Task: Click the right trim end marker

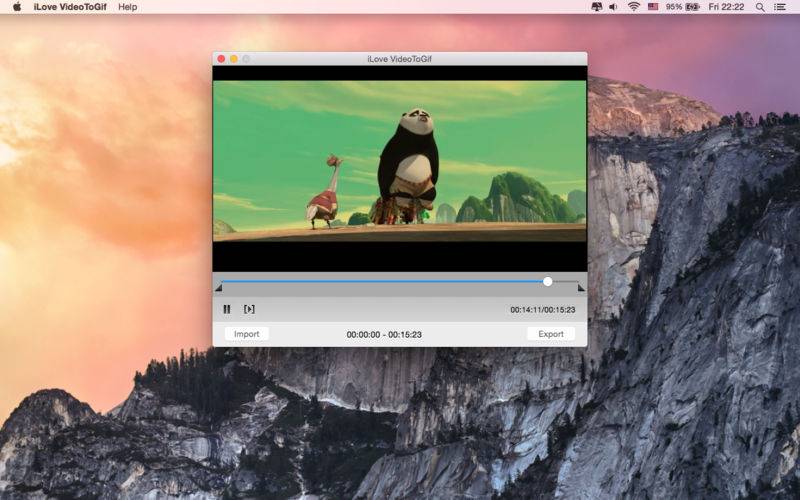Action: pos(581,288)
